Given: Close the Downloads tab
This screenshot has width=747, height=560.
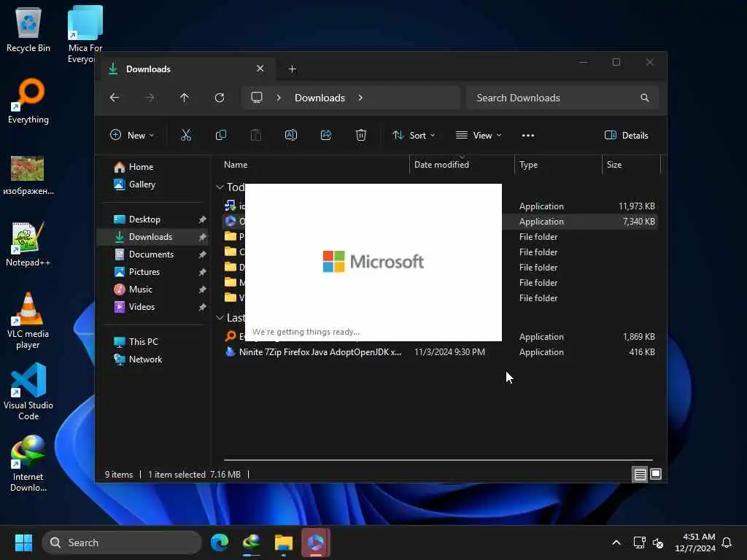Looking at the screenshot, I should (260, 69).
